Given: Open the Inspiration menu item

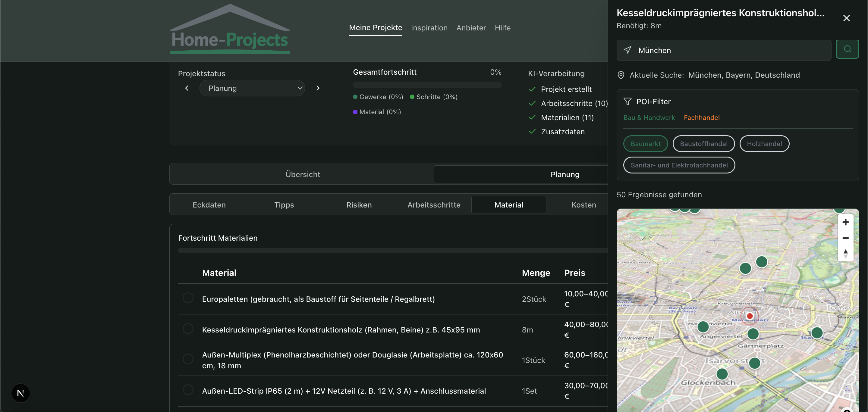Looking at the screenshot, I should click(x=429, y=28).
